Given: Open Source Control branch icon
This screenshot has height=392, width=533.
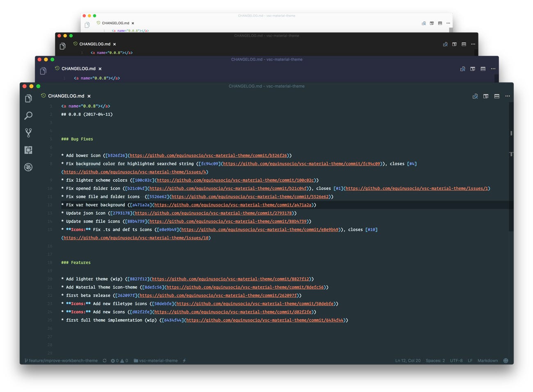Looking at the screenshot, I should click(28, 132).
